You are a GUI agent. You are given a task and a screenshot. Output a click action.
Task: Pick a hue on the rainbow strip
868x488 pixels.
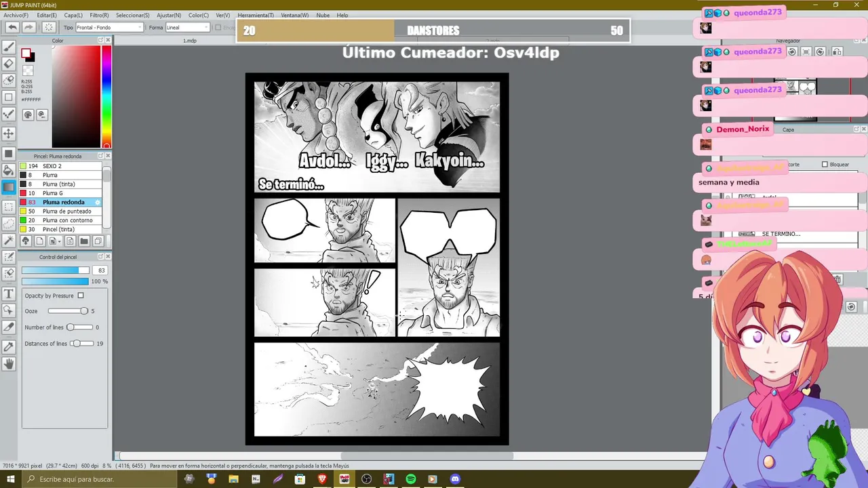106,95
